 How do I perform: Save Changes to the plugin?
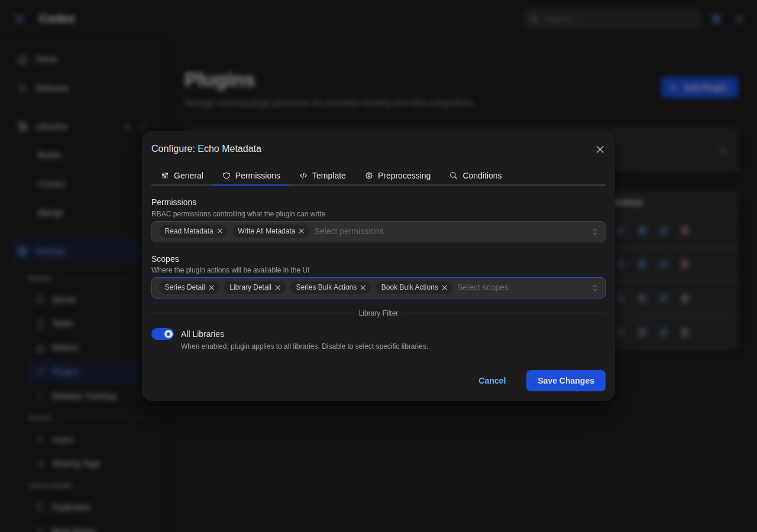click(x=566, y=381)
